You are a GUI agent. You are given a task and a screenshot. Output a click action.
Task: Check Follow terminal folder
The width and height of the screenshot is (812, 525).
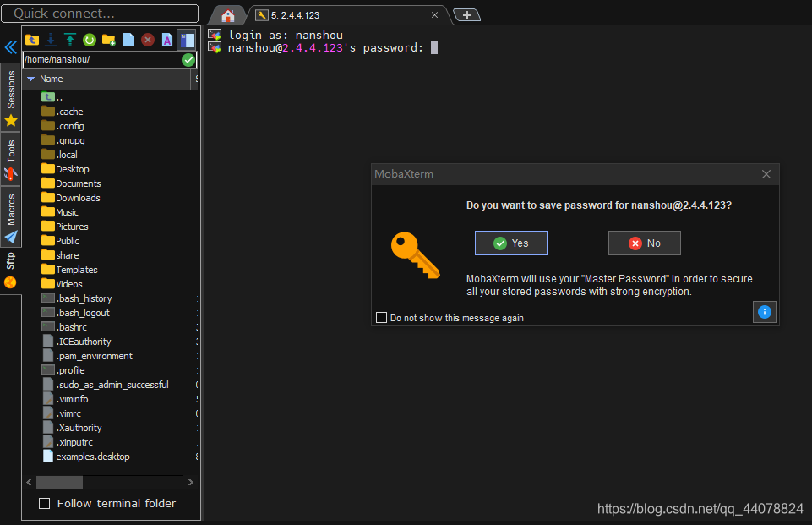pos(44,503)
